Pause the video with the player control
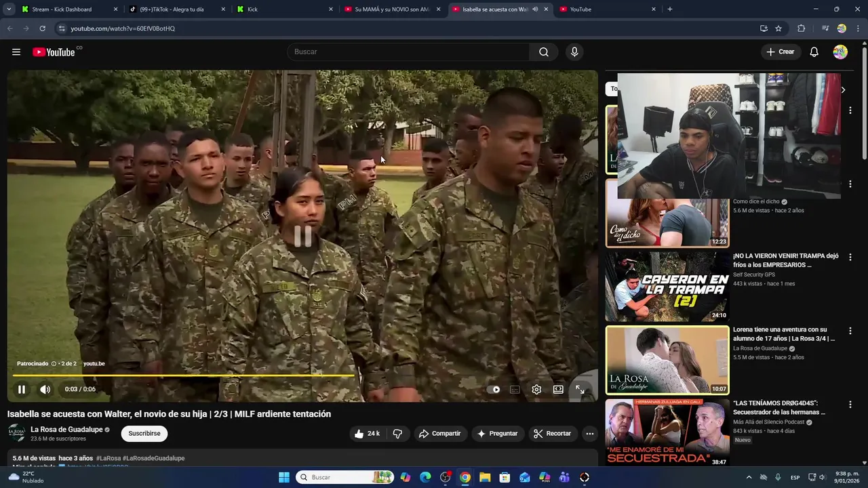The height and width of the screenshot is (488, 868). point(22,389)
